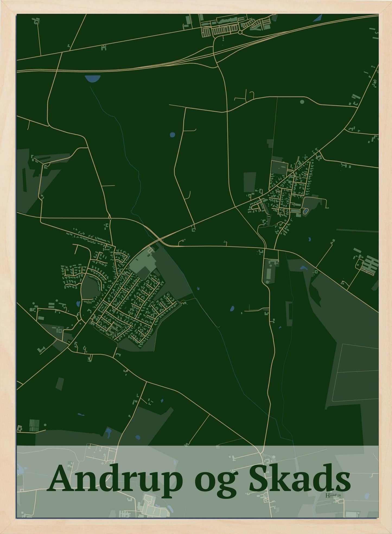
Task: Click the roundabout circle at the top of the map
Action: [240, 32]
